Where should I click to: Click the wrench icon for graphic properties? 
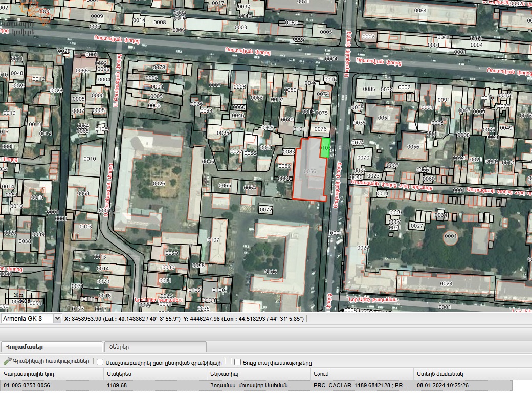click(x=7, y=361)
